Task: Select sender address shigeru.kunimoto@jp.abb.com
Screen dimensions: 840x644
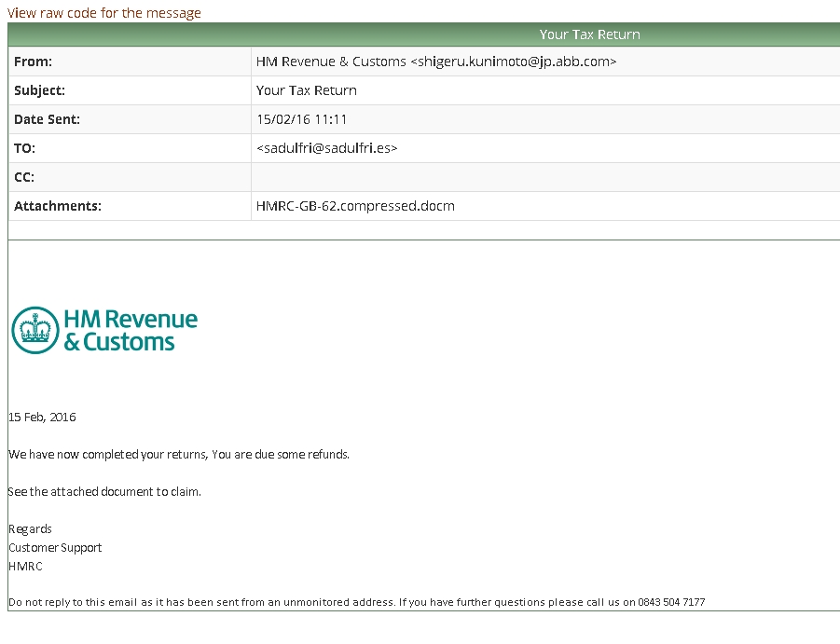Action: [514, 62]
